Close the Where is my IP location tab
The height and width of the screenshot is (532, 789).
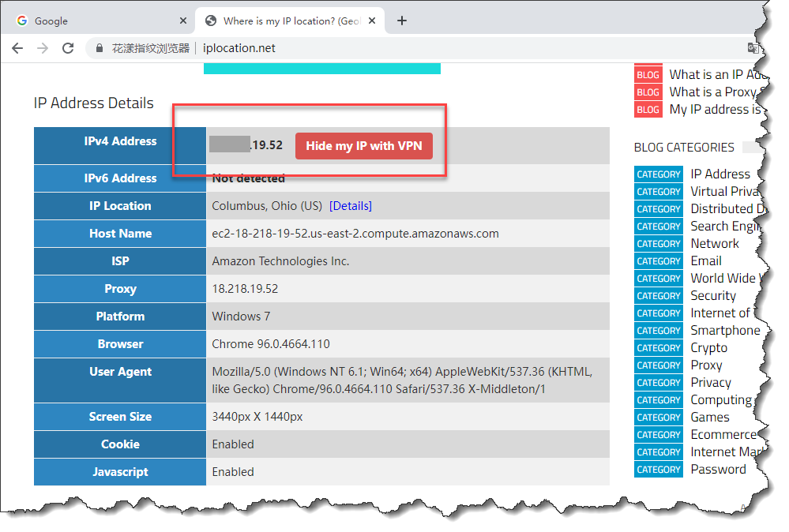coord(372,21)
